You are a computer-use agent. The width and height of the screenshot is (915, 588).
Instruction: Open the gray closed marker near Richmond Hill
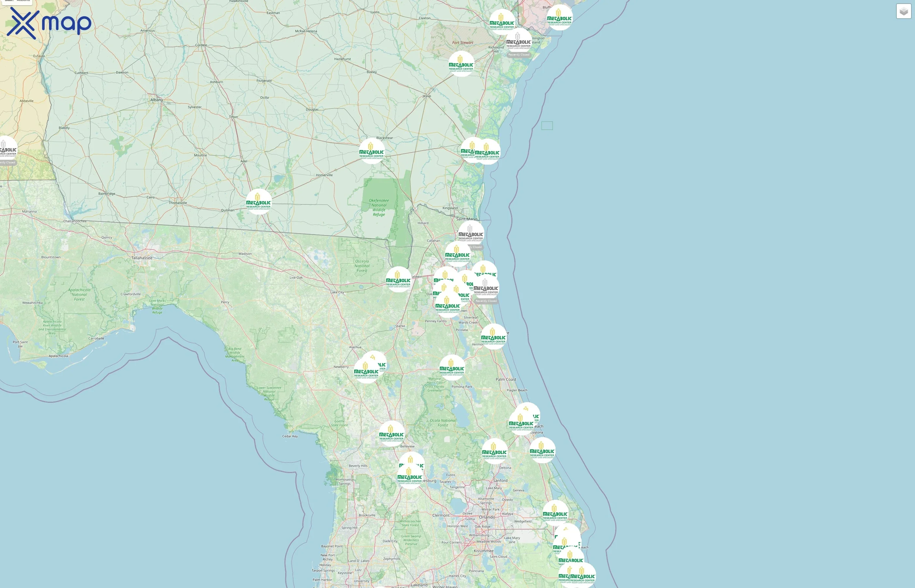click(519, 41)
